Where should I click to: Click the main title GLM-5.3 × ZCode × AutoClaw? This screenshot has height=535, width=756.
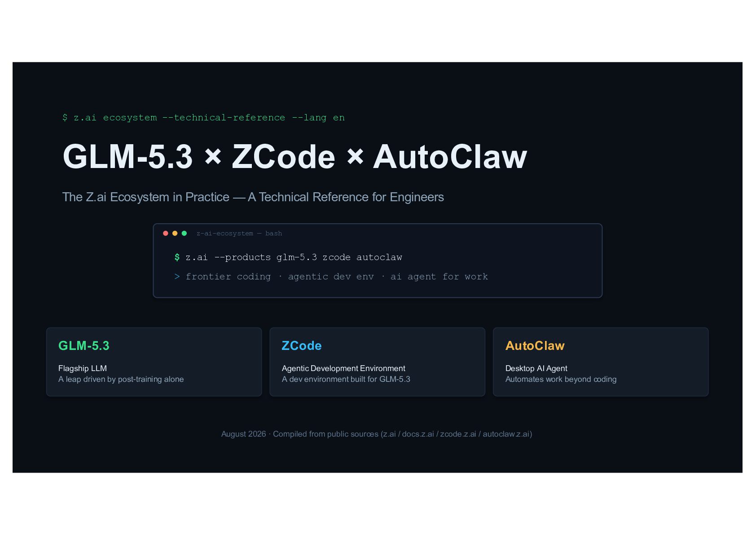click(x=295, y=157)
